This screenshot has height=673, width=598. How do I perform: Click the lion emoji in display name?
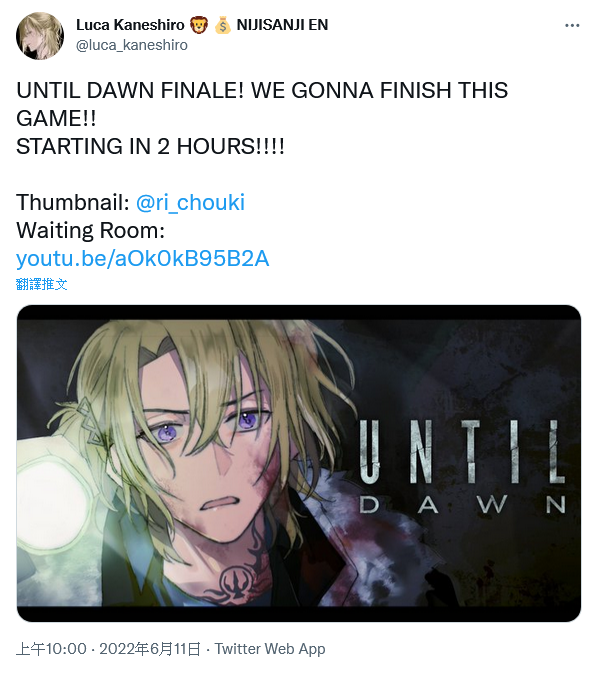[199, 25]
